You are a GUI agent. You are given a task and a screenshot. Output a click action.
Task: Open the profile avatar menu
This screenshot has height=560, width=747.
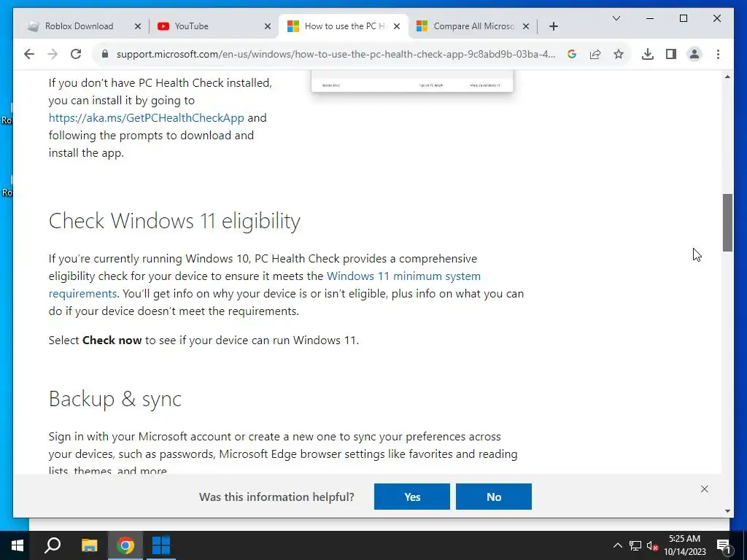pyautogui.click(x=694, y=54)
